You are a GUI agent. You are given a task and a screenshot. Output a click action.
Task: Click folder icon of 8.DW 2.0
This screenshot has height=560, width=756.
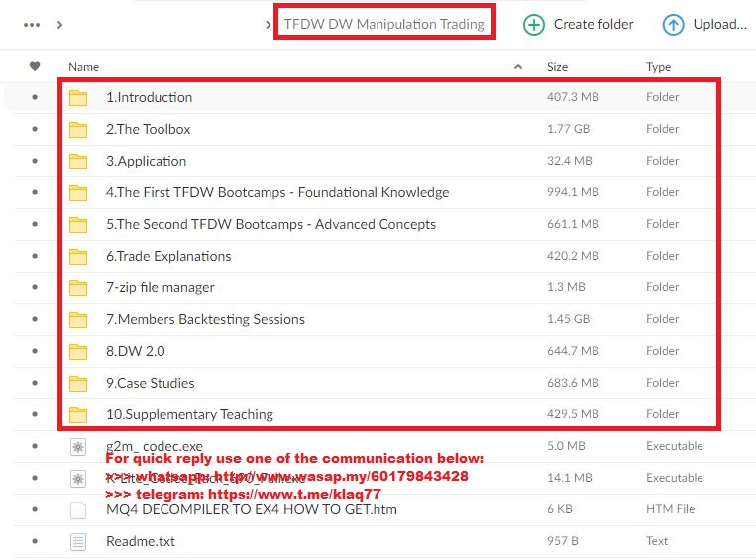click(x=78, y=352)
